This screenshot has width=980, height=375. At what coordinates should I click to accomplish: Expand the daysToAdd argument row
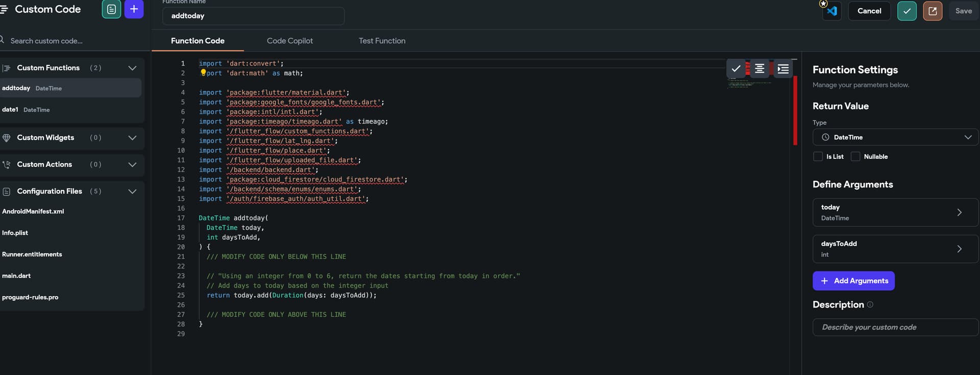tap(895, 249)
